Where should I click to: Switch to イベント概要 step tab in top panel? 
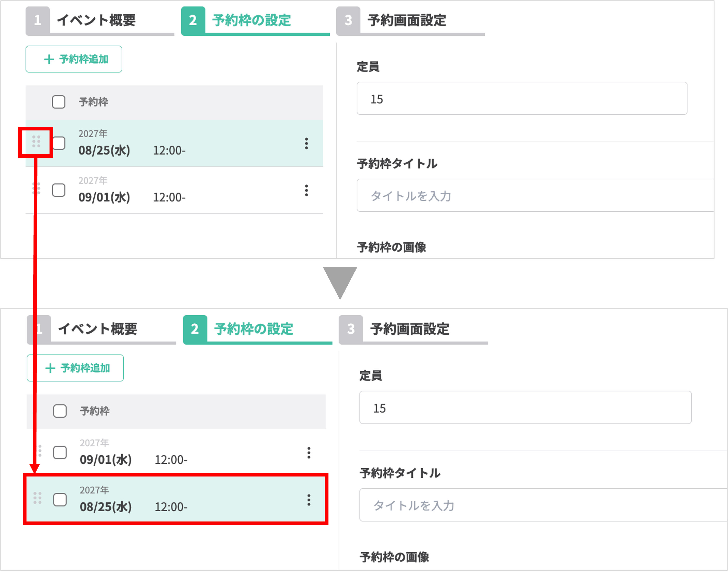coord(96,21)
